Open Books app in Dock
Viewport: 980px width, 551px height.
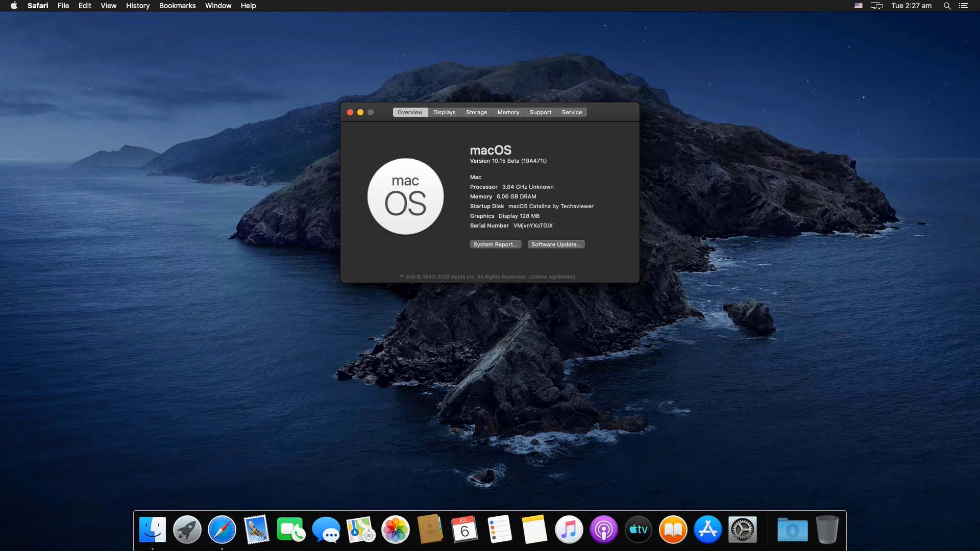pyautogui.click(x=673, y=530)
